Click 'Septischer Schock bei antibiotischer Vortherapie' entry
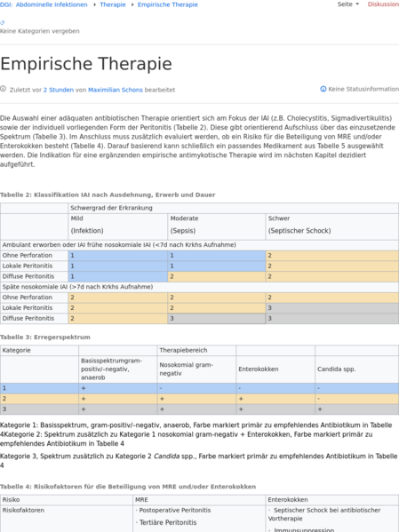 tap(324, 514)
